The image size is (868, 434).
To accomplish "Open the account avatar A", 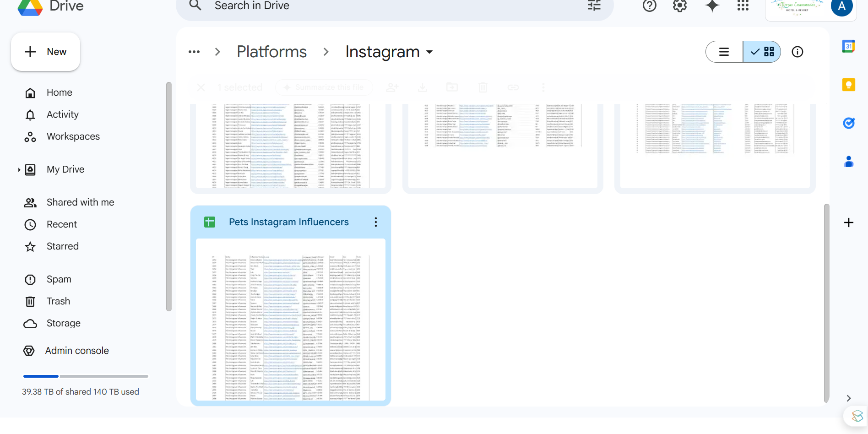I will click(x=841, y=6).
